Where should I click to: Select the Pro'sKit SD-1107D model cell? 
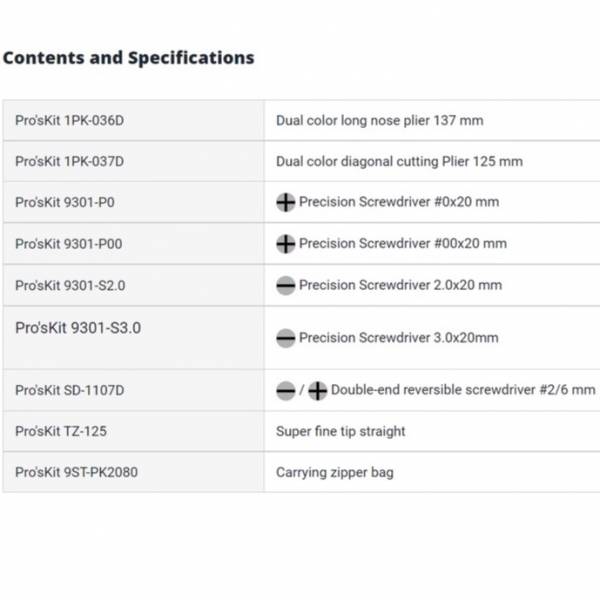[x=133, y=390]
